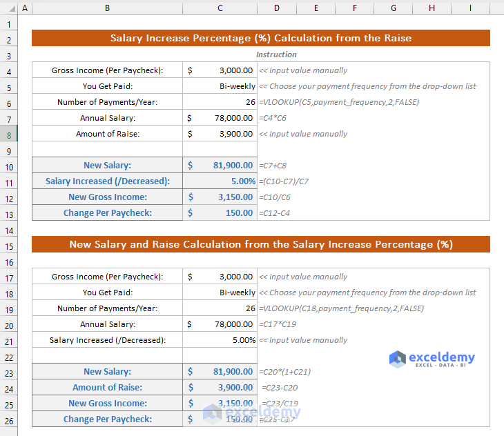Select the 5.00% input cell in row 21
This screenshot has width=504, height=436.
(220, 340)
